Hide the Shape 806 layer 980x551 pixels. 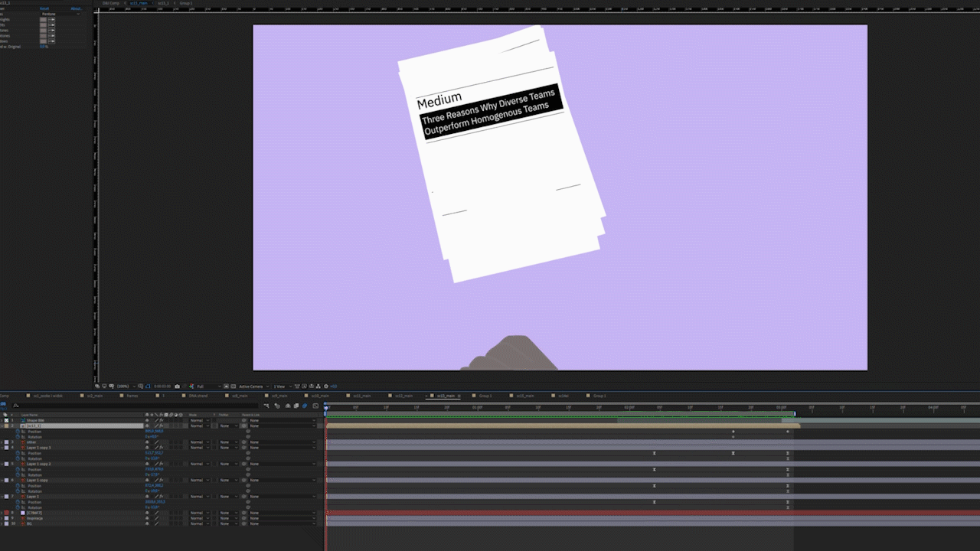[147, 420]
